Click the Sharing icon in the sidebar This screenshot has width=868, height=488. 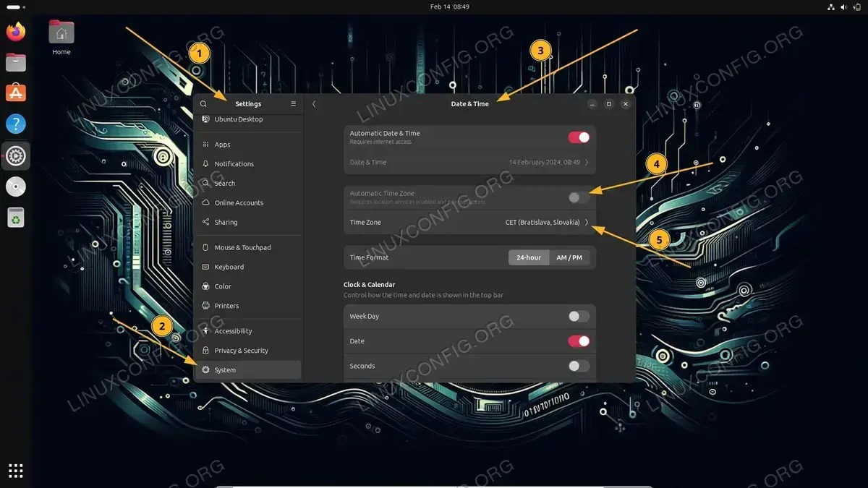205,222
